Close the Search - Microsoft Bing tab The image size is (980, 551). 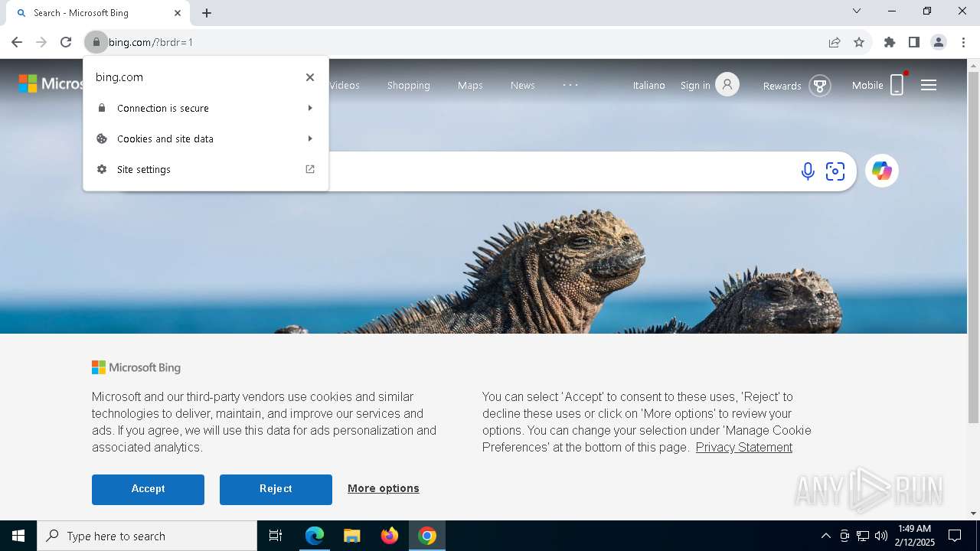(x=178, y=13)
